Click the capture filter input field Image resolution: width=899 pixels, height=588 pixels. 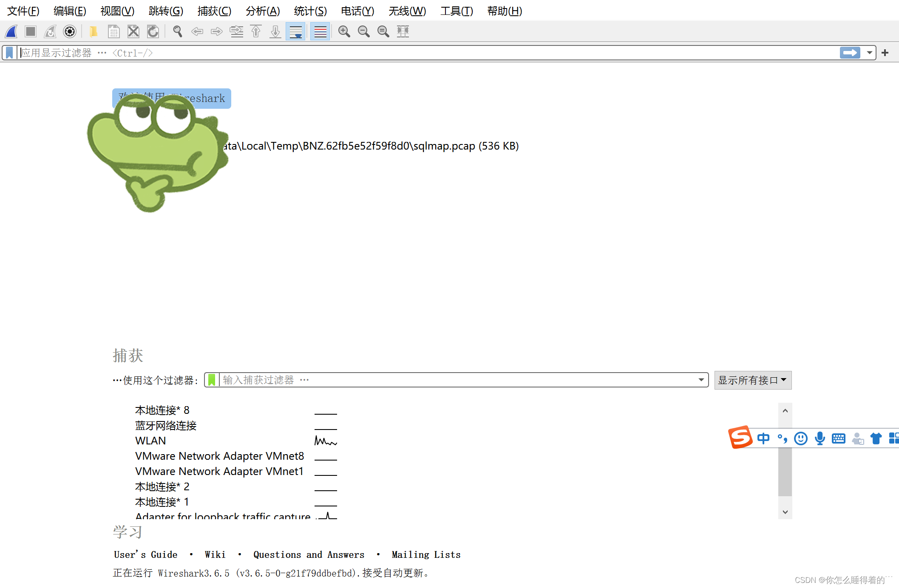click(x=458, y=380)
